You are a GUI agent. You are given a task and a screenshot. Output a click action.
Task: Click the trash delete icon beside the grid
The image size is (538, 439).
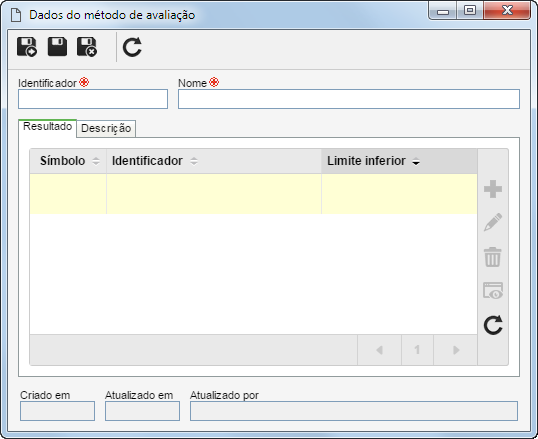(493, 257)
